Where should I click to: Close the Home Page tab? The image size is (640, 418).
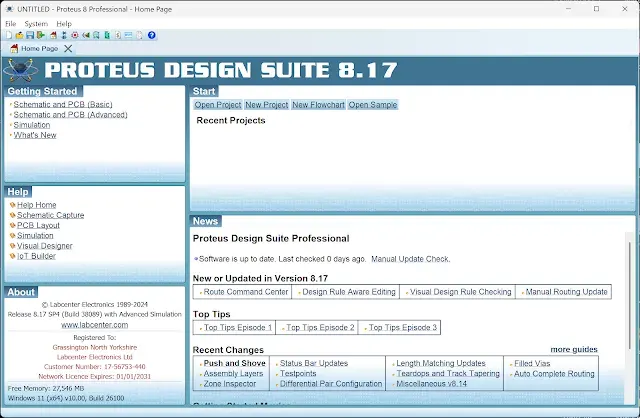(68, 49)
